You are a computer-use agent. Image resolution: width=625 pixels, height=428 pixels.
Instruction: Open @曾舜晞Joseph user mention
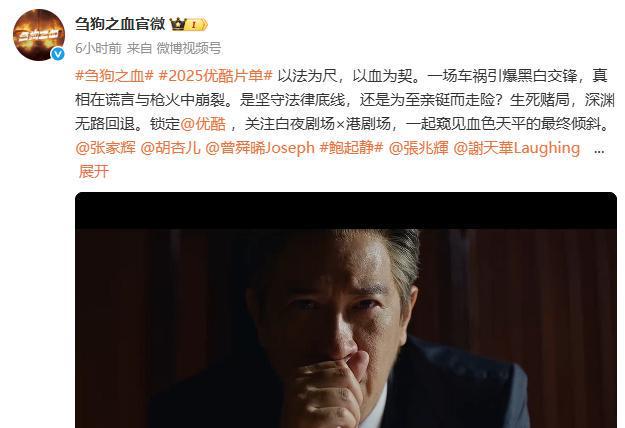click(x=260, y=148)
